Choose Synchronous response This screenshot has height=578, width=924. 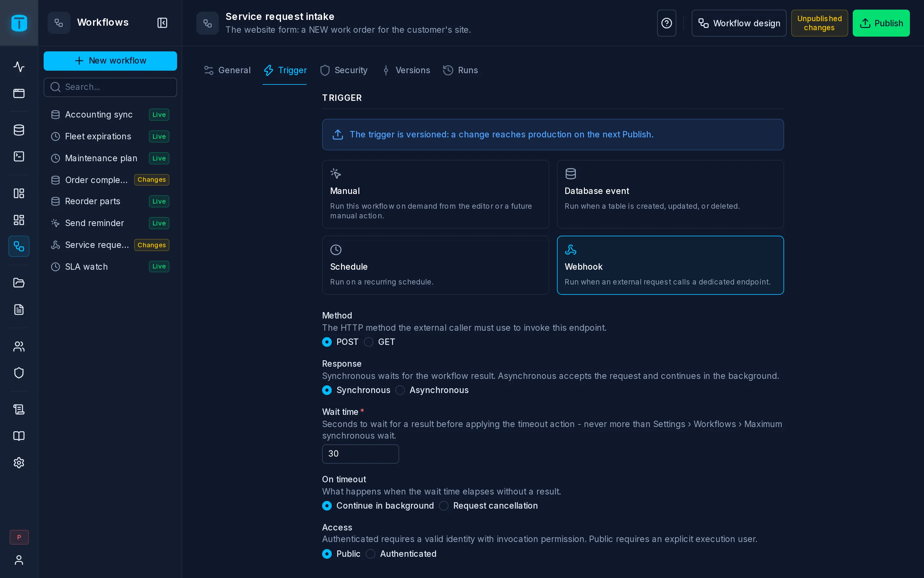327,390
